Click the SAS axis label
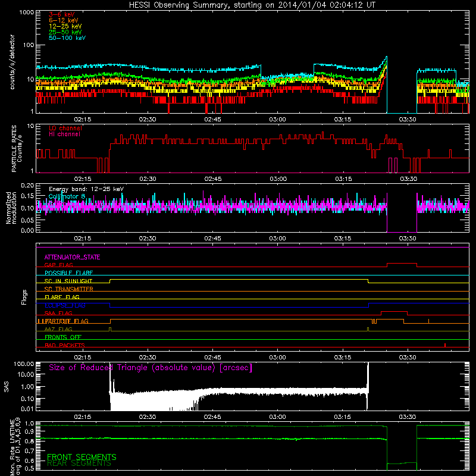Screen dimensions: 476x476 pos(7,387)
